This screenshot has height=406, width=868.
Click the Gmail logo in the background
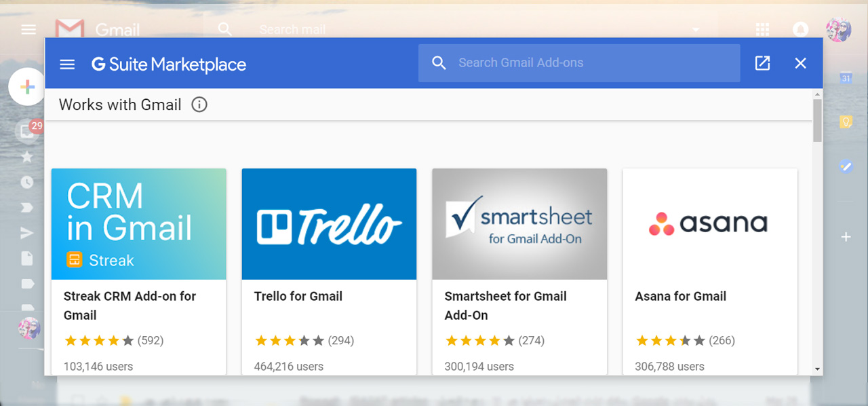click(98, 29)
